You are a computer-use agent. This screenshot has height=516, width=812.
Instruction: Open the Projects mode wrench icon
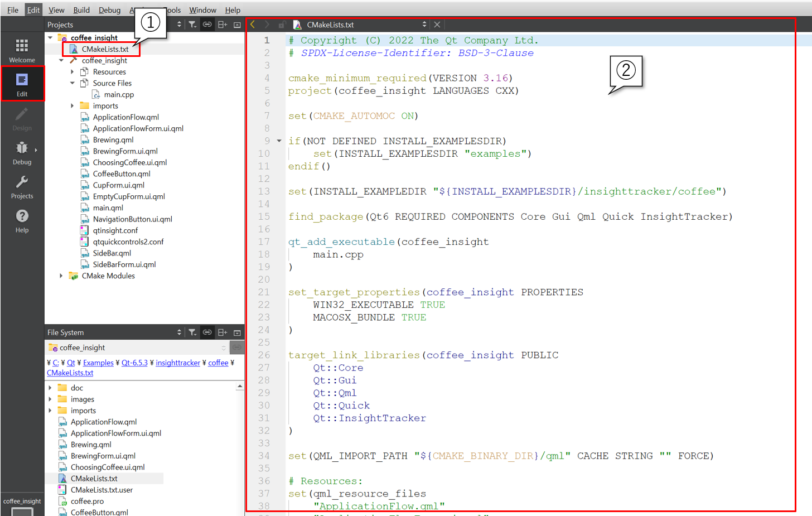[x=22, y=186]
